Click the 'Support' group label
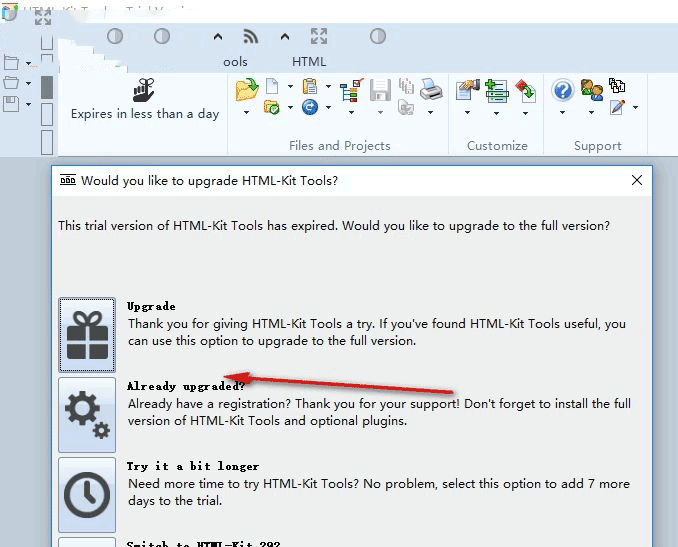Screen dimensions: 678x547 click(x=598, y=146)
